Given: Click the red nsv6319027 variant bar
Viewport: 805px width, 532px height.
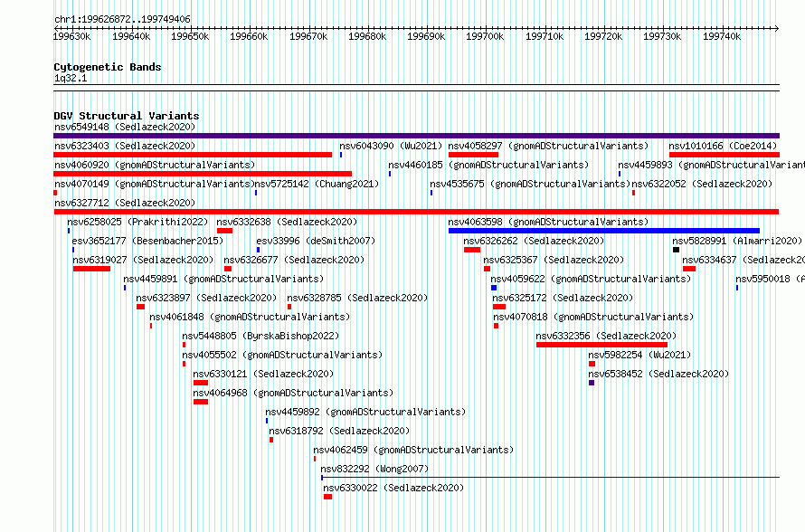Looking at the screenshot, I should 92,269.
